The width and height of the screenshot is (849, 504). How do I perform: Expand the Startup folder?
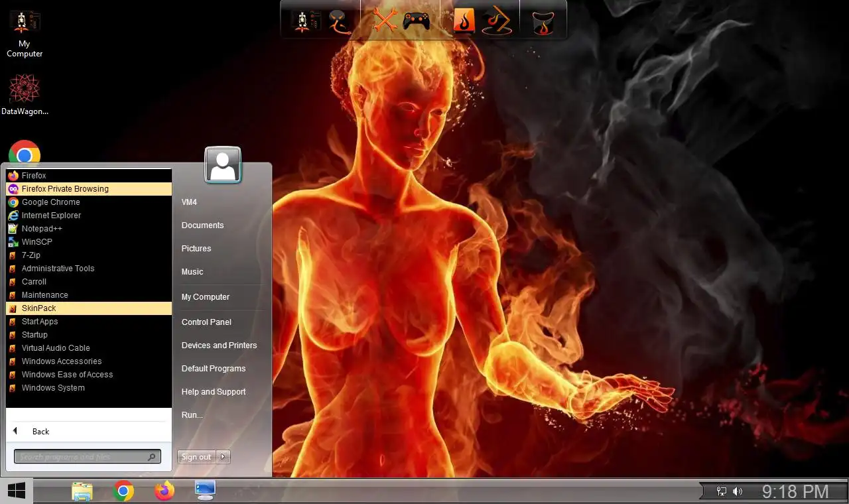click(89, 335)
